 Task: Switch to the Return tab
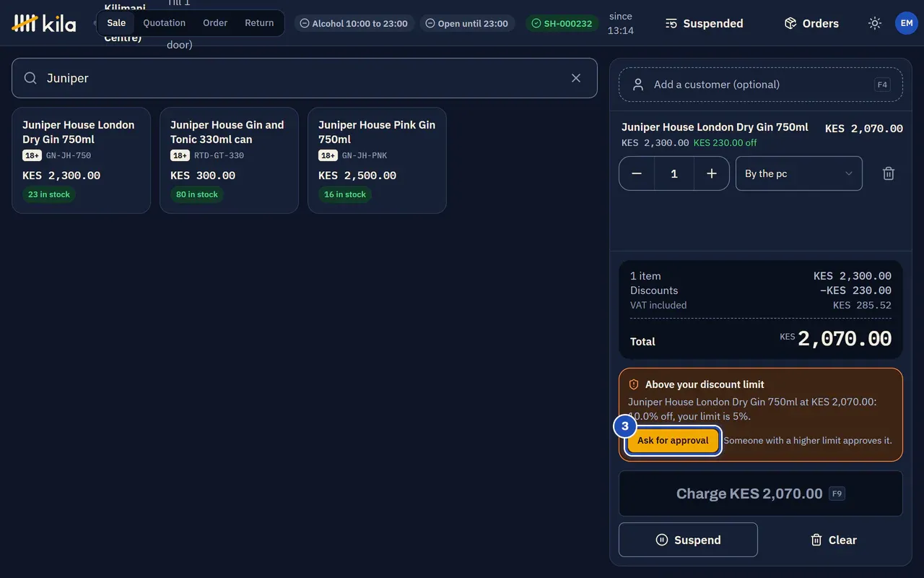[x=259, y=23]
